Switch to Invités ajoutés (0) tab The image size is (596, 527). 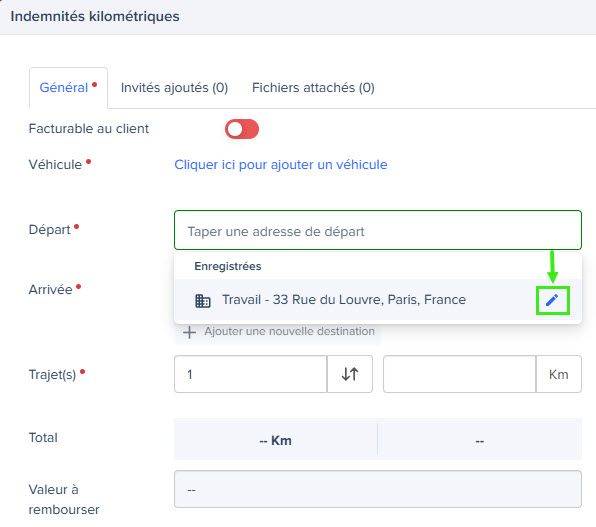174,88
